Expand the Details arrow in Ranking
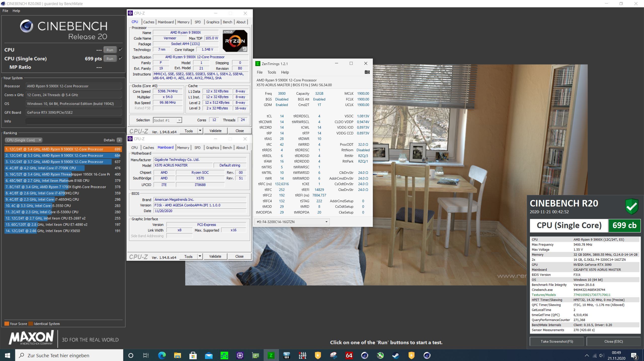This screenshot has height=361, width=644. pos(119,140)
